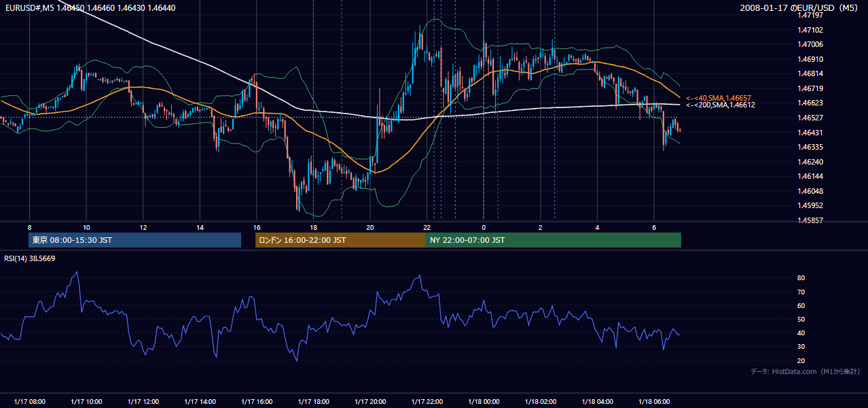Click price level 1.46240 on the axis
Image resolution: width=868 pixels, height=408 pixels.
tap(810, 162)
